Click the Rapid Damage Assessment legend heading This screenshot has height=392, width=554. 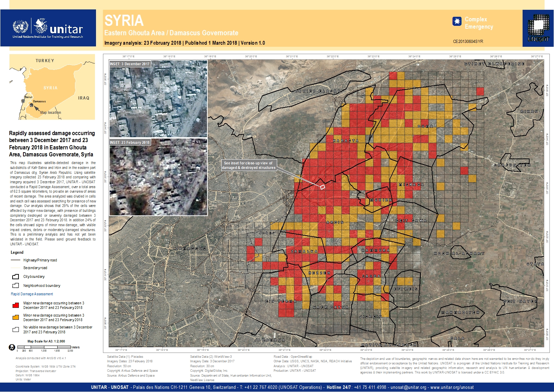[x=32, y=294]
